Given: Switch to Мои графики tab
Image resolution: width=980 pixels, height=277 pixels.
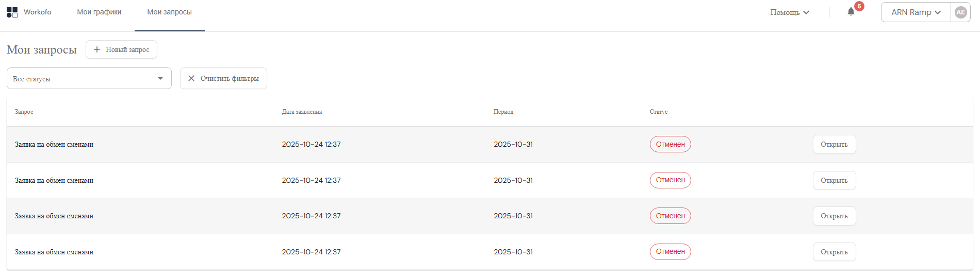Looking at the screenshot, I should (99, 12).
